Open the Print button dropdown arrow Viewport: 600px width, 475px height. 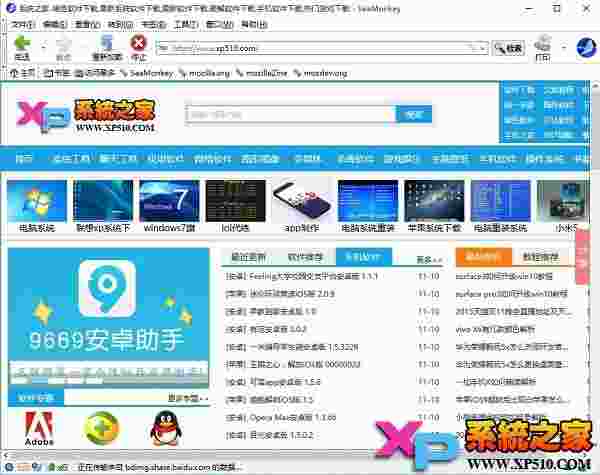[x=564, y=48]
